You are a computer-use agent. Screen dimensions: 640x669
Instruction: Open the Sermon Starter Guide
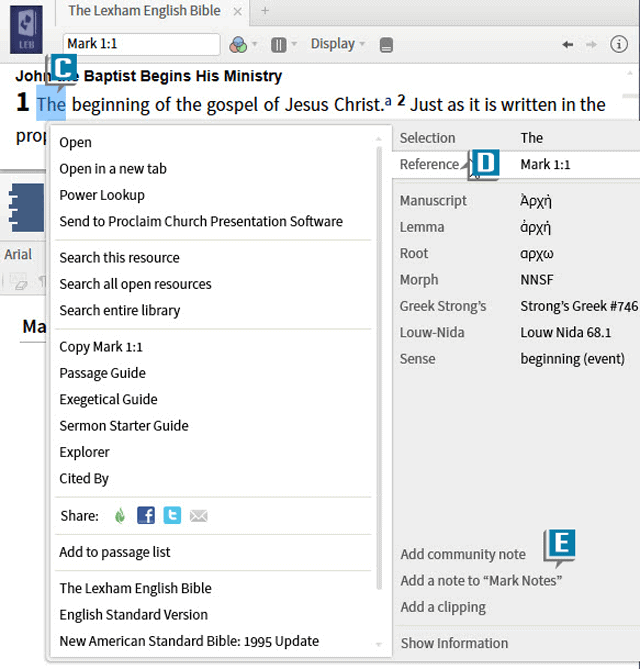124,426
